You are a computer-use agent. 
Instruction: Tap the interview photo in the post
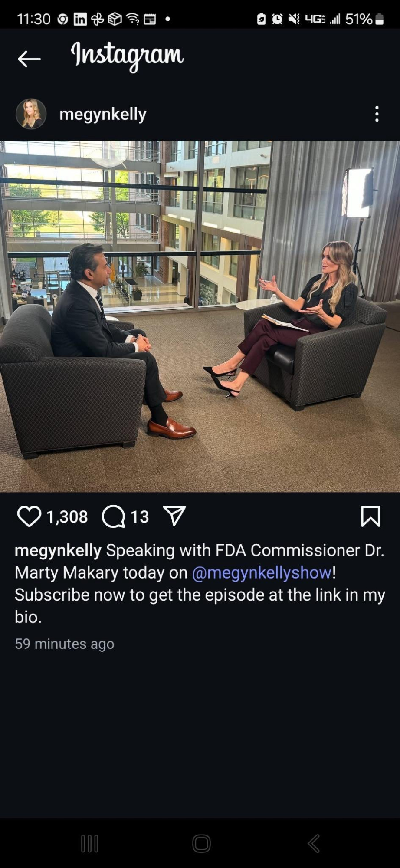click(x=200, y=316)
